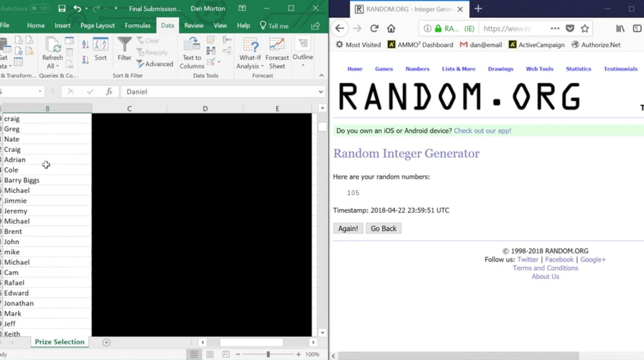Open the Insert ribbon tab
644x360 pixels.
[x=62, y=25]
